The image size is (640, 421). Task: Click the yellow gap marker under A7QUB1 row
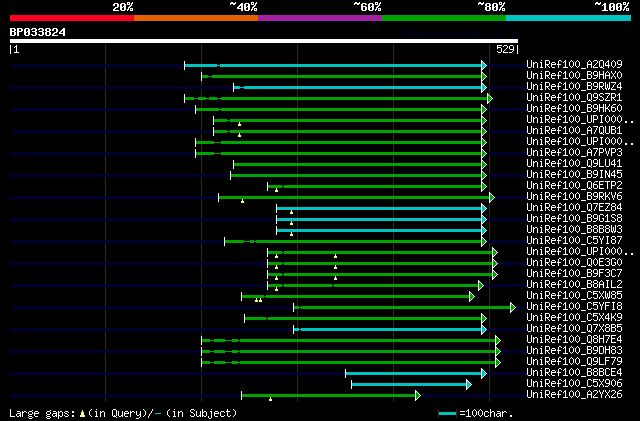pos(240,135)
